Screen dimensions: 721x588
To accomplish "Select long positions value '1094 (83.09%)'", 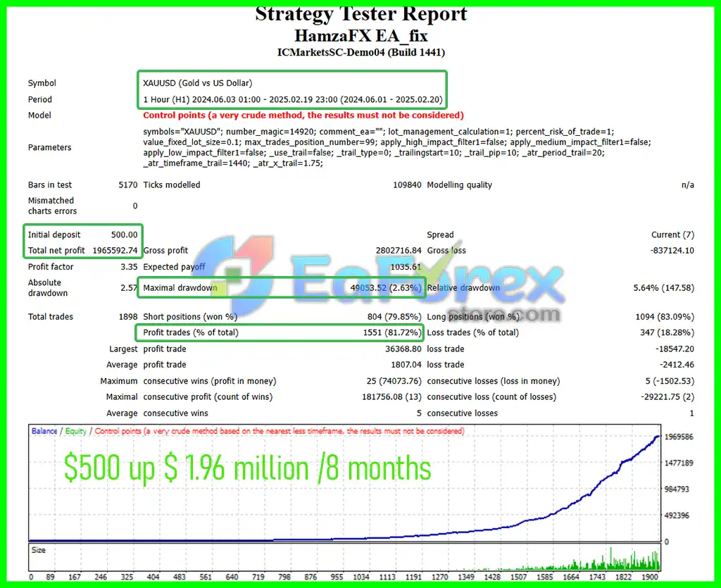I will point(665,317).
